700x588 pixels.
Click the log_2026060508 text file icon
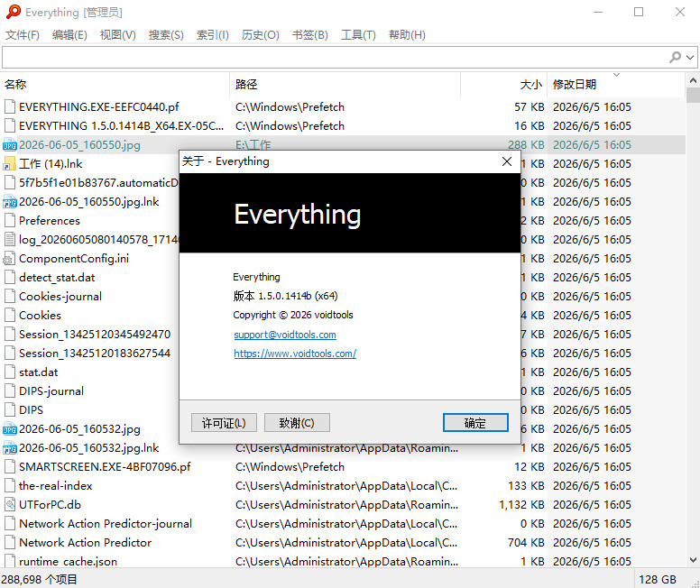9,239
